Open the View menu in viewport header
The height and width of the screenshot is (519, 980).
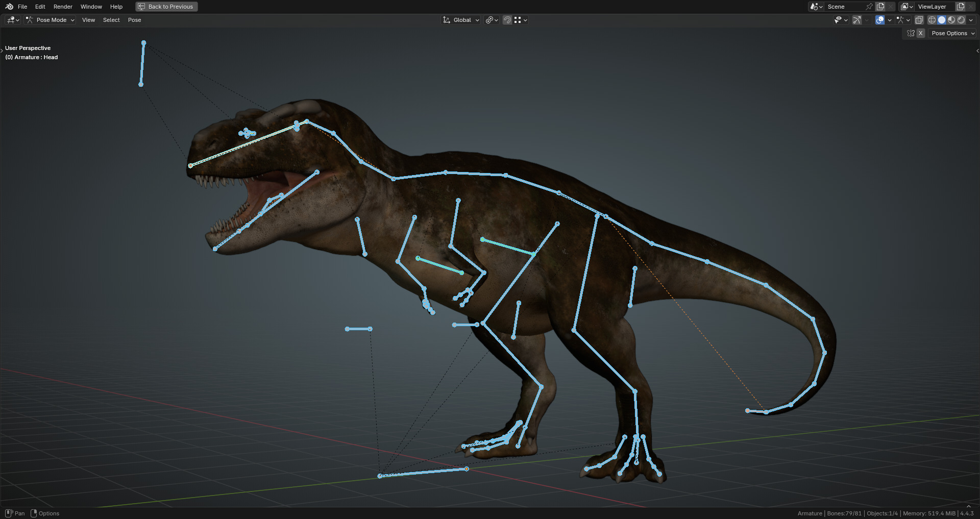(88, 20)
